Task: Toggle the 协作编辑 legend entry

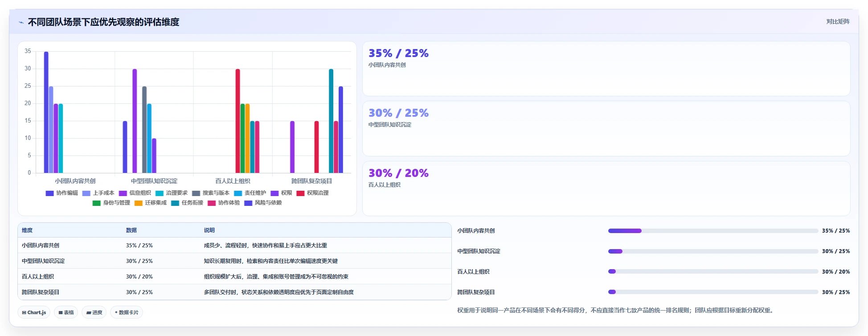Action: point(62,193)
